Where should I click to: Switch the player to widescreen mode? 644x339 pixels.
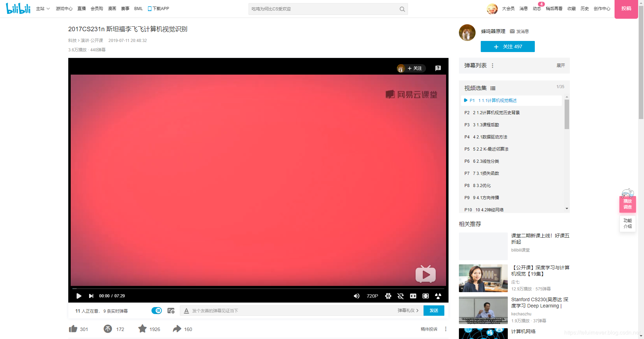(413, 296)
